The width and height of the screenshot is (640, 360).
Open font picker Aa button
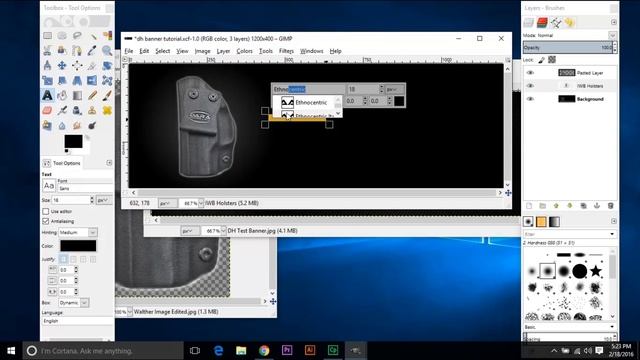[49, 186]
